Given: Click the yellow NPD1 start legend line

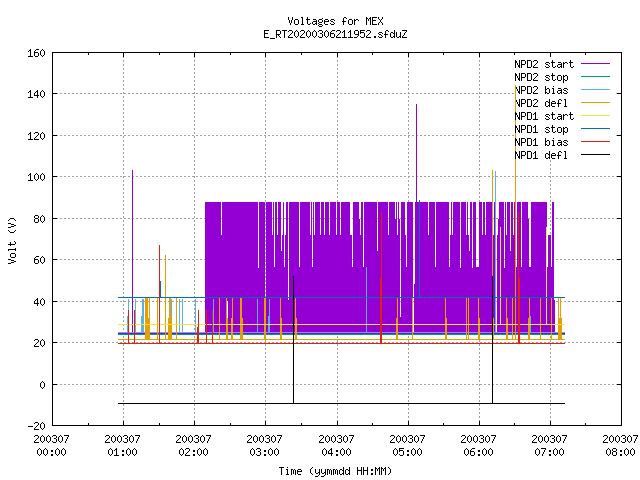Looking at the screenshot, I should (596, 116).
